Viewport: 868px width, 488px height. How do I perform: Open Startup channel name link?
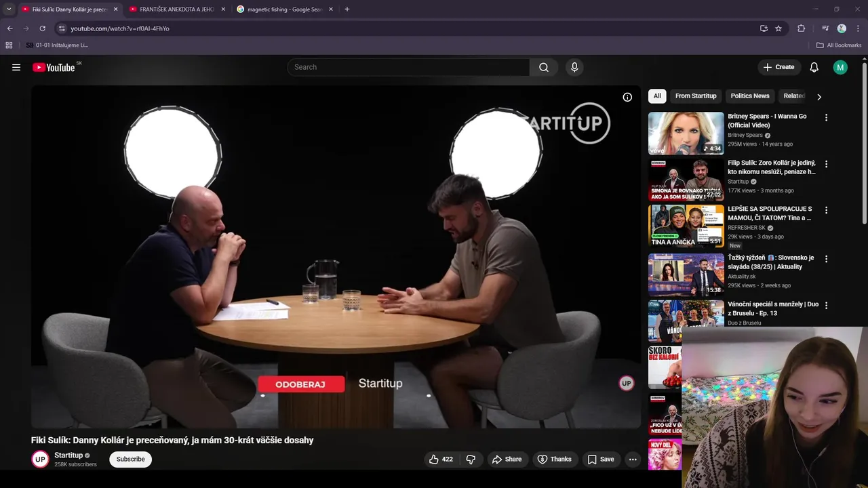click(x=68, y=455)
